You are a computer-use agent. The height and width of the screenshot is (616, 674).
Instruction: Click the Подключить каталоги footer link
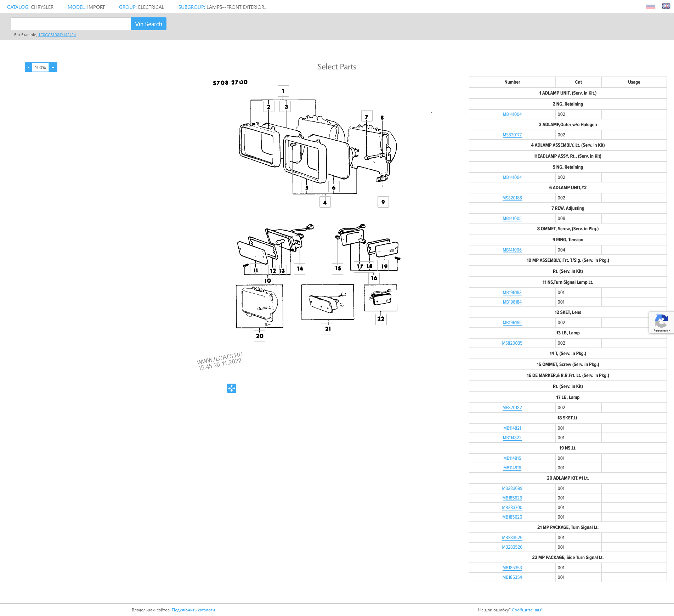click(x=193, y=610)
